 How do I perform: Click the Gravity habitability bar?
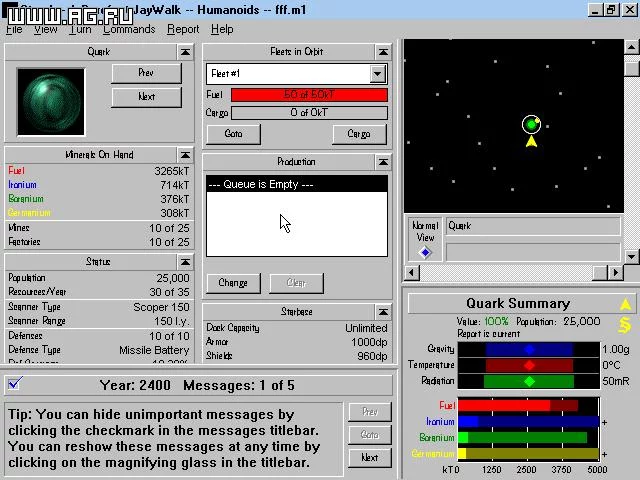click(529, 349)
